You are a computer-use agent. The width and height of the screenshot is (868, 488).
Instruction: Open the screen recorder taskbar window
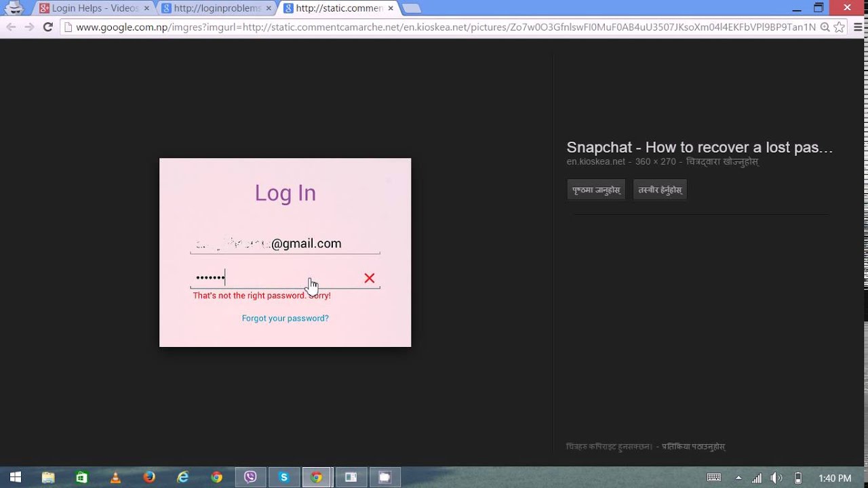click(351, 477)
